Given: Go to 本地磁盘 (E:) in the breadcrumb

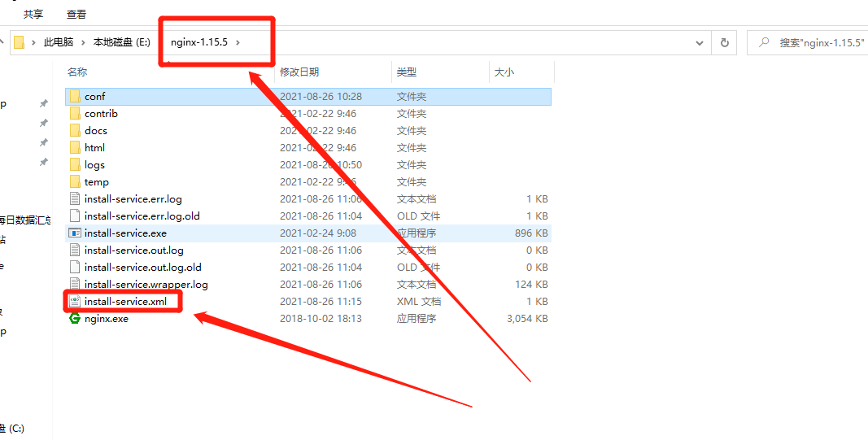Looking at the screenshot, I should (122, 42).
